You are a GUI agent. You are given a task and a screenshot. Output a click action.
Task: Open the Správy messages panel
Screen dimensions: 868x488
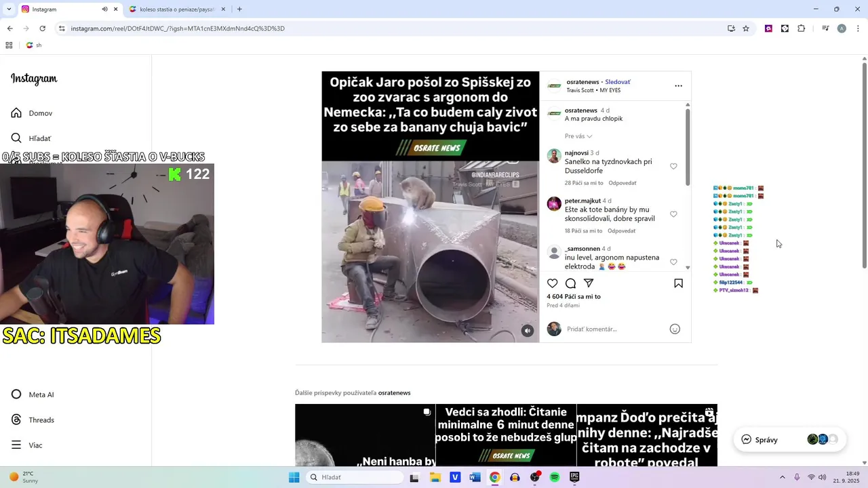(x=789, y=439)
